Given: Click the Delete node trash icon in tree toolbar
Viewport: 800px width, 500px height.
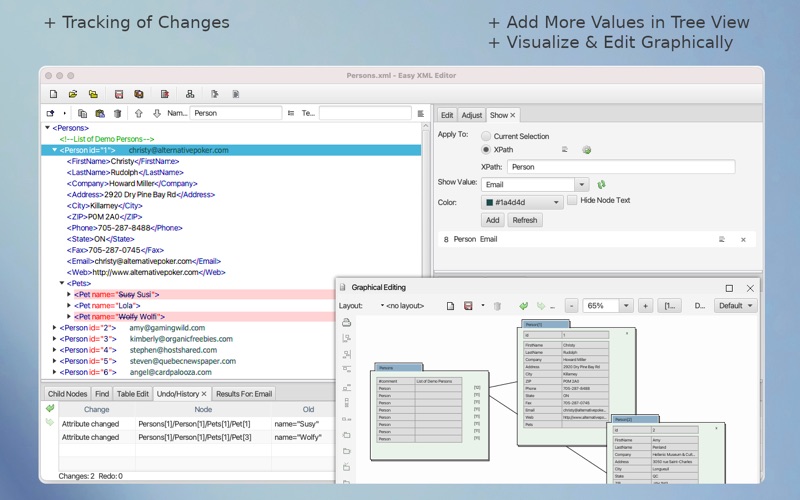Looking at the screenshot, I should coord(117,113).
